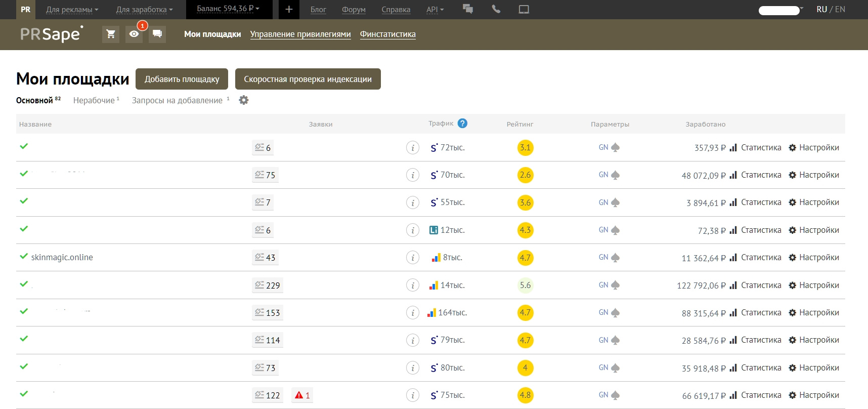Switch language to EN
868x409 pixels.
tap(840, 9)
